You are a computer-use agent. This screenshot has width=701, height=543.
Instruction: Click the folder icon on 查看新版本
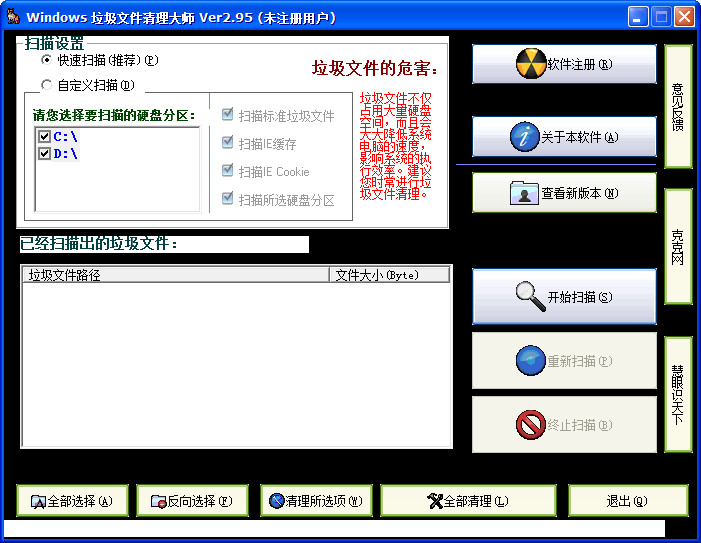[x=524, y=193]
